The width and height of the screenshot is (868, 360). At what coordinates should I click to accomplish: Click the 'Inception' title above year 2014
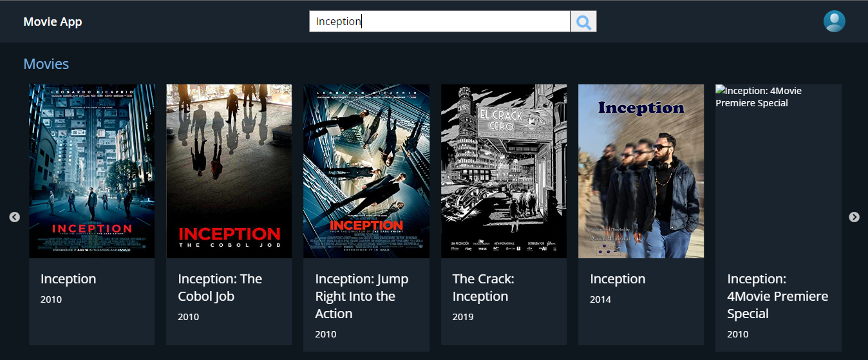click(618, 279)
